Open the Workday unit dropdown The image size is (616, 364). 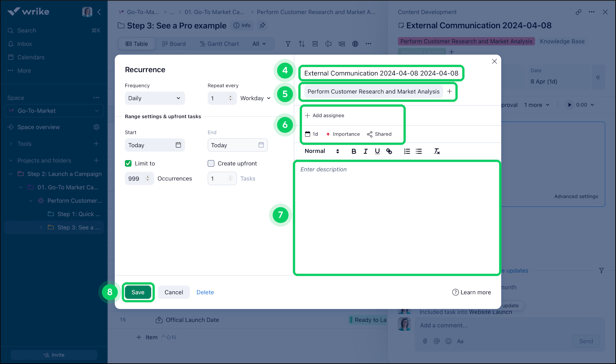[255, 98]
